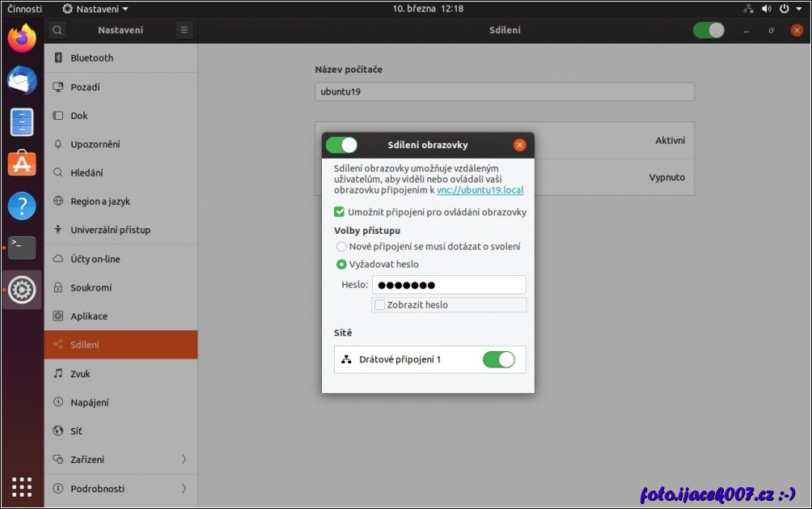This screenshot has width=812, height=509.
Task: Open Firefox from the dock
Action: (22, 38)
